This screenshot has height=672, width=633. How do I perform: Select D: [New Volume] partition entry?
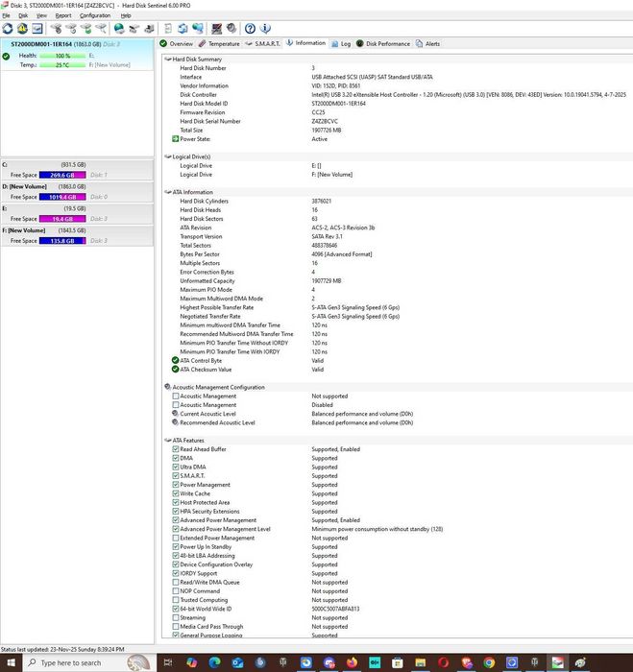tap(77, 192)
